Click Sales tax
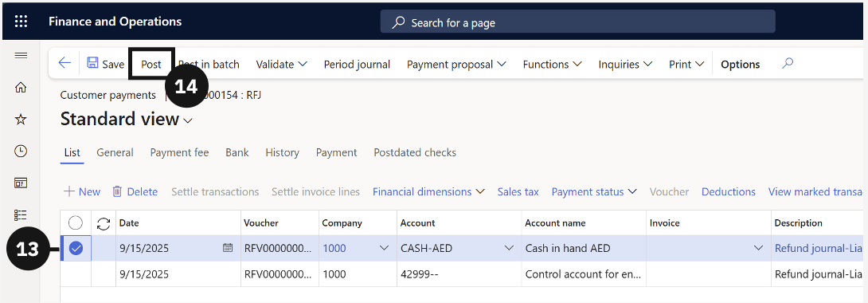The height and width of the screenshot is (303, 868). click(518, 191)
